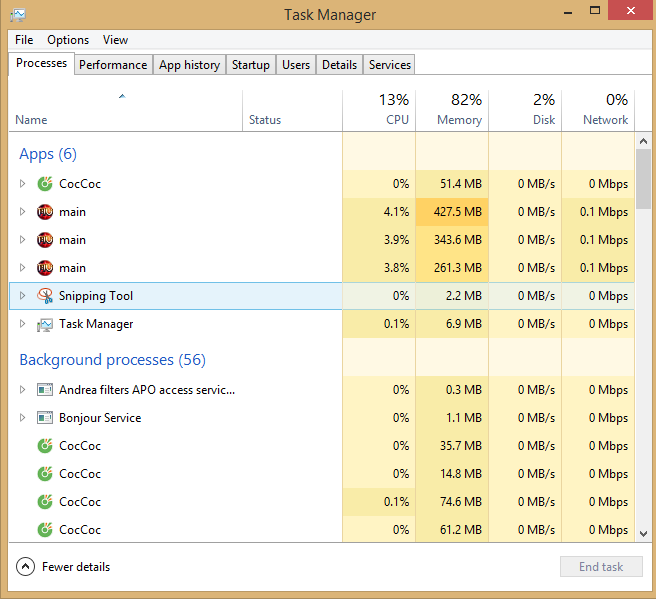Click the Task Manager title bar icon
Screen dimensions: 656x599
click(18, 15)
